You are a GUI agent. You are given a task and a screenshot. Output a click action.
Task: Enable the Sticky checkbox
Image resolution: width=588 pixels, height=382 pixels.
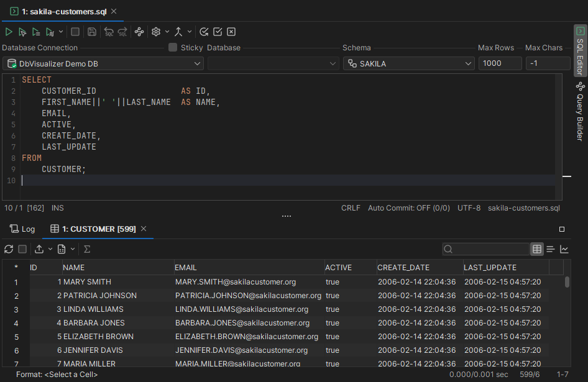(x=173, y=48)
